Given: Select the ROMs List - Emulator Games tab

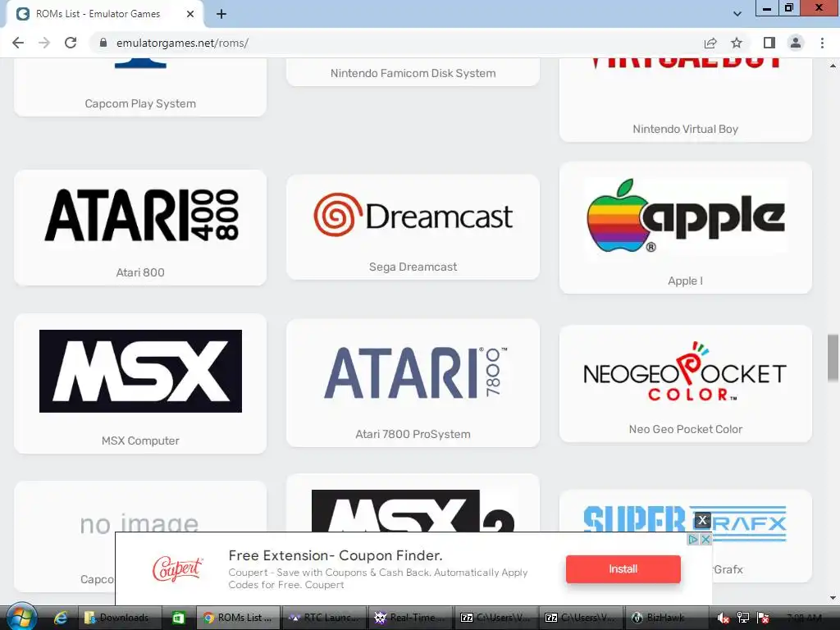Looking at the screenshot, I should 105,14.
